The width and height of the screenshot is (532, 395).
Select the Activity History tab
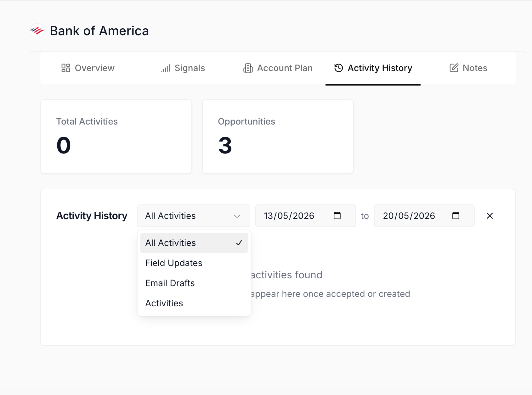pos(373,68)
